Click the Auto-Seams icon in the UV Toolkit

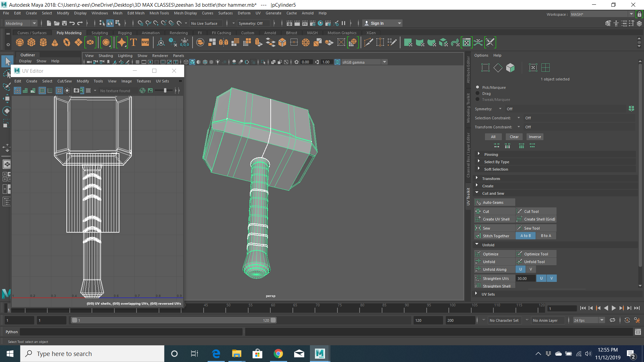tap(479, 202)
